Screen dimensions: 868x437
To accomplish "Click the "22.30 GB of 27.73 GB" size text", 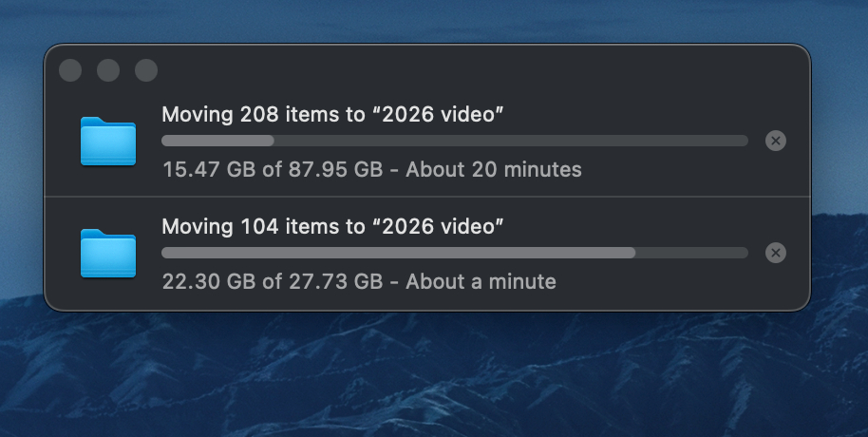I will [272, 282].
